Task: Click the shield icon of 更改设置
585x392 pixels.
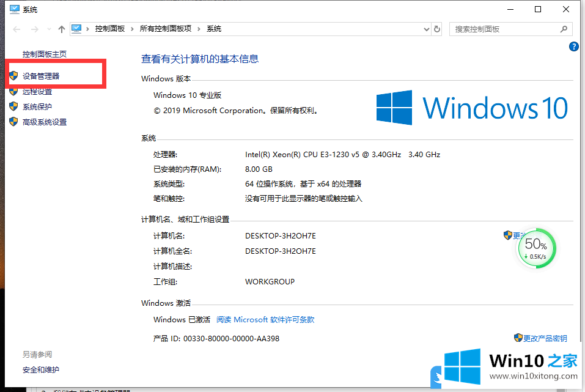Action: pos(508,235)
